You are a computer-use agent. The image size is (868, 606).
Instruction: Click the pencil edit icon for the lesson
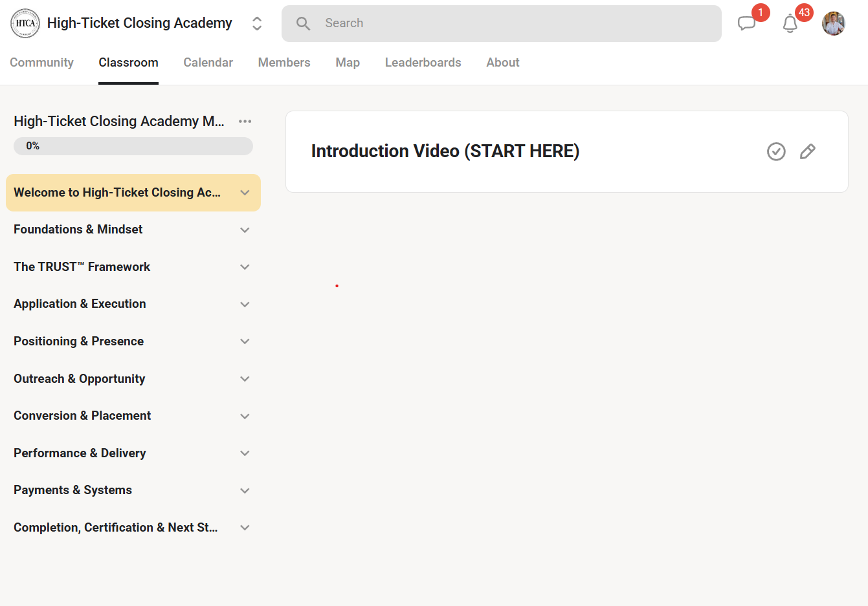click(x=807, y=151)
